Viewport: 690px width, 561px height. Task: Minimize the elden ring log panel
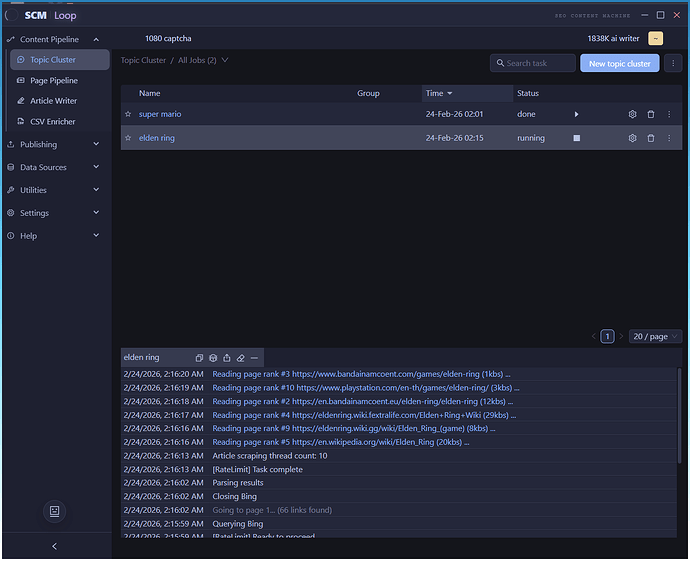coord(254,357)
